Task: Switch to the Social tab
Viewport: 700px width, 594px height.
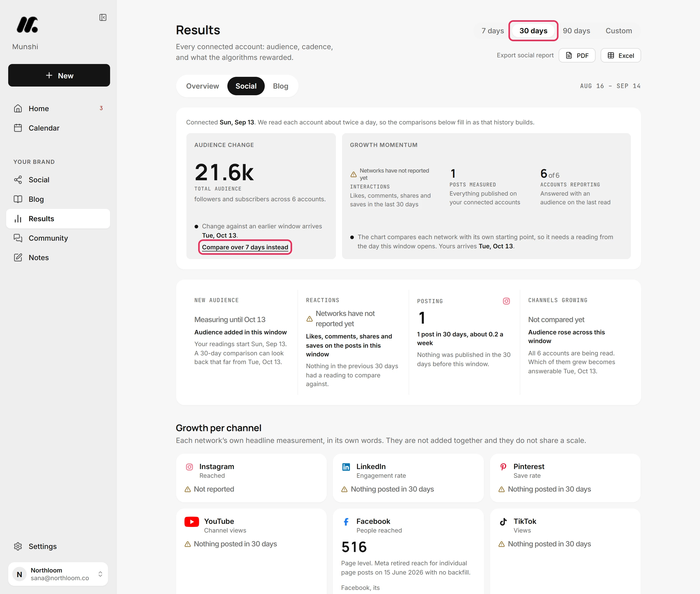Action: click(246, 86)
